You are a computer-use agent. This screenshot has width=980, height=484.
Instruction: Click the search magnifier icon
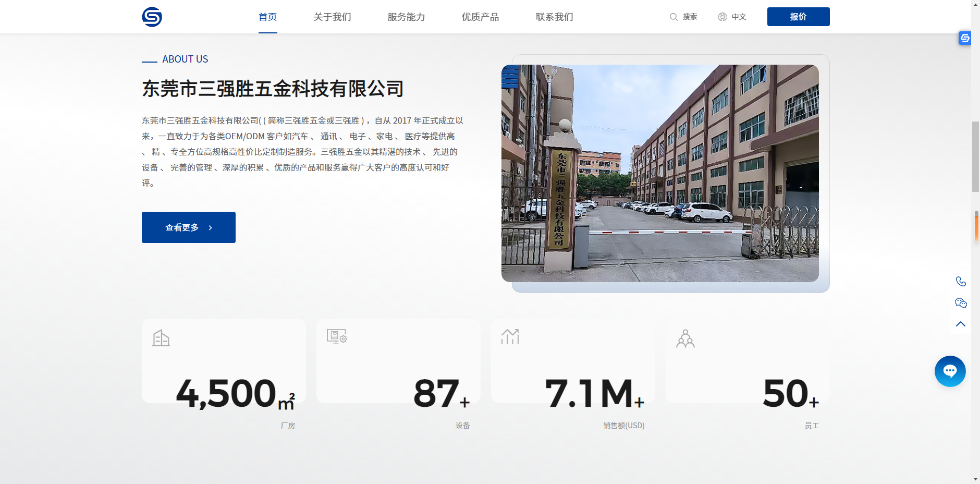point(673,17)
